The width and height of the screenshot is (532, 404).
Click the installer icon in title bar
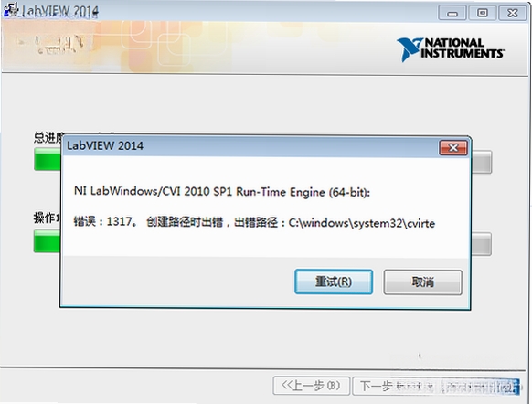10,11
